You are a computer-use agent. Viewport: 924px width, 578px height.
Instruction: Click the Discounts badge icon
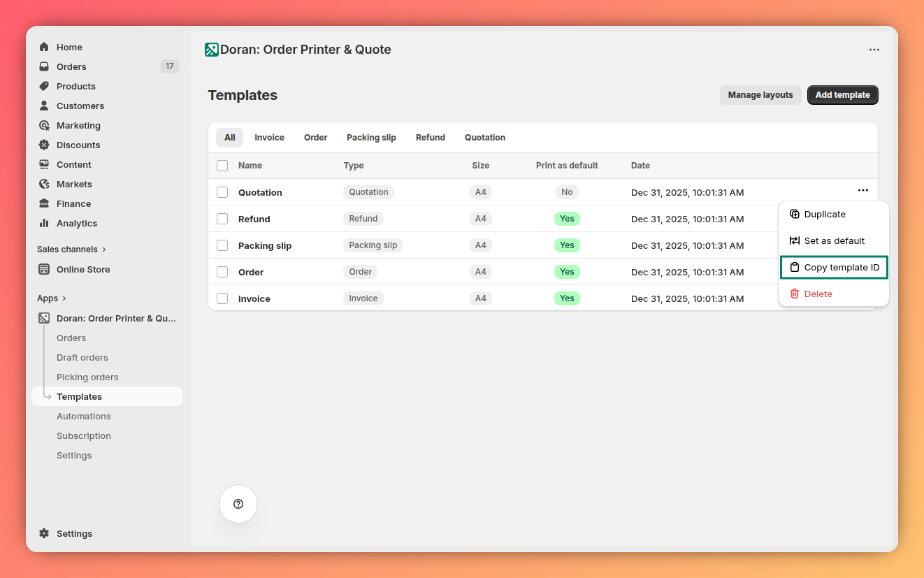44,145
